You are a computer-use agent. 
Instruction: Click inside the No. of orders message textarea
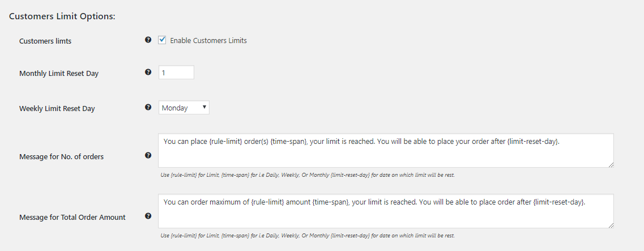tap(386, 150)
